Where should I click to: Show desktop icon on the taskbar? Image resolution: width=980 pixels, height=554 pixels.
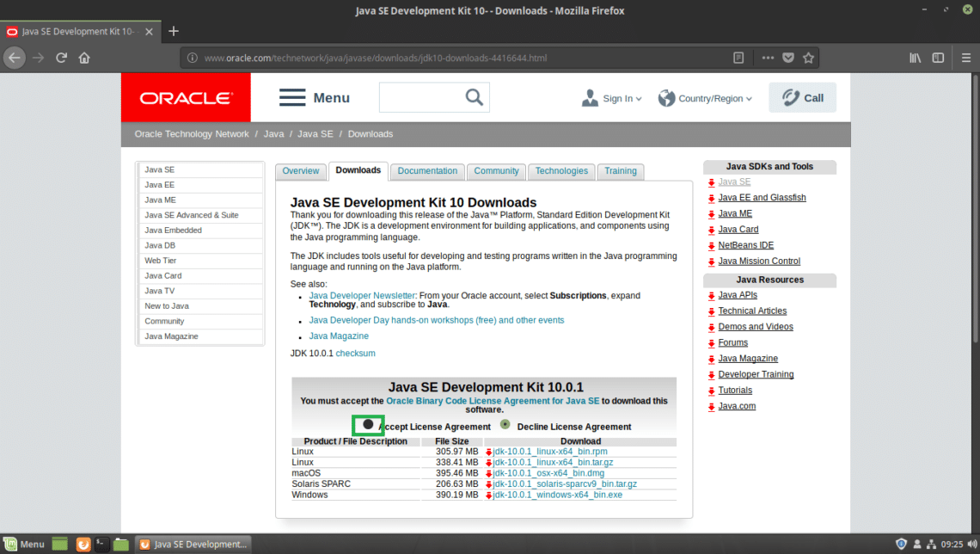pyautogui.click(x=60, y=545)
